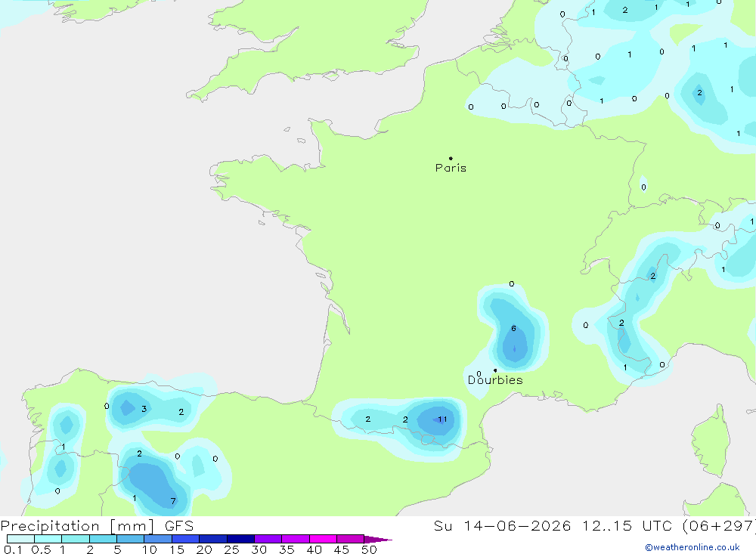Click the 45 legend scale label

tap(342, 549)
